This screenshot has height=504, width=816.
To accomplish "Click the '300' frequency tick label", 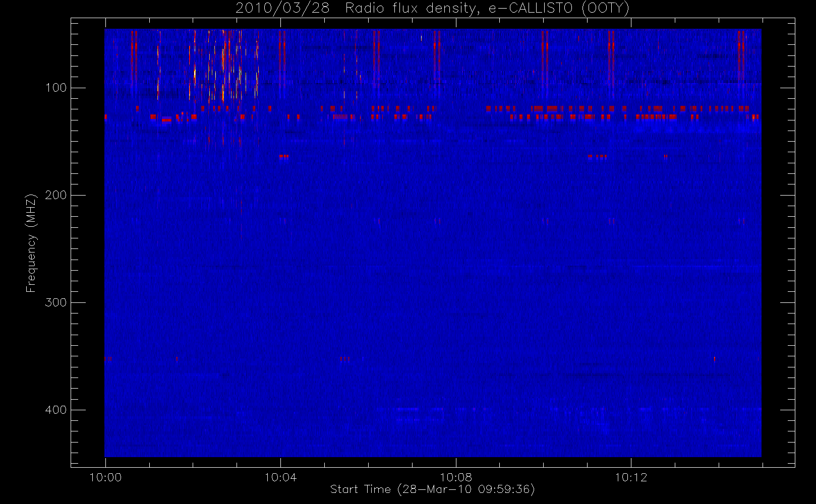I will tap(56, 302).
